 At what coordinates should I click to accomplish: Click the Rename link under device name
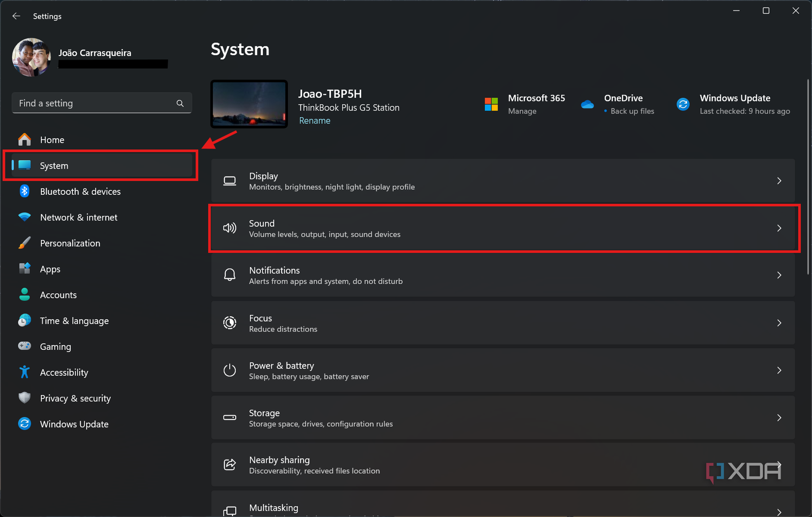click(314, 121)
